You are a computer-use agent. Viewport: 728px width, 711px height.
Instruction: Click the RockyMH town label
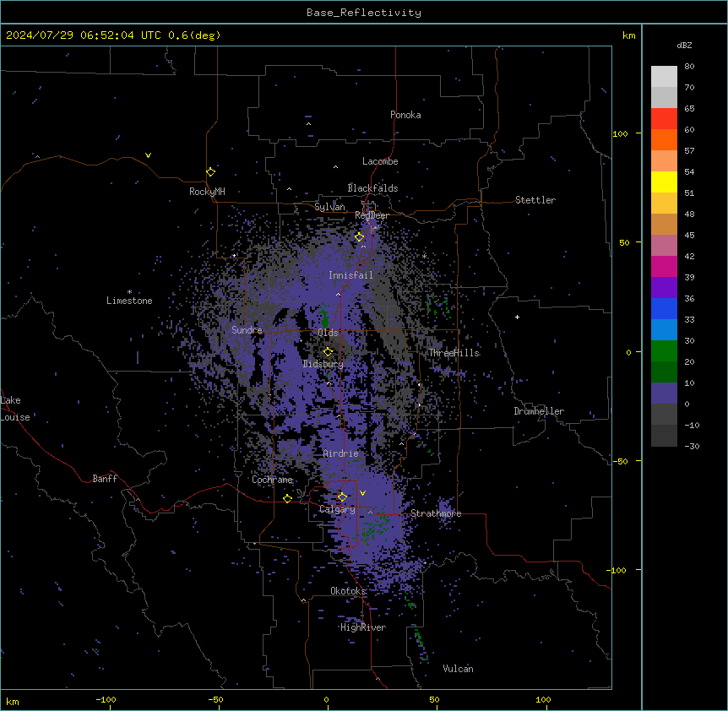[207, 192]
